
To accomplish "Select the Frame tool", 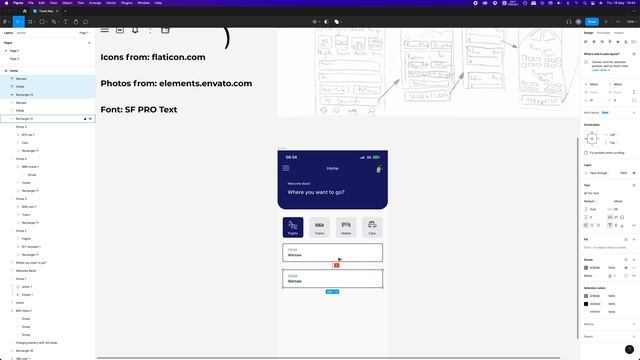I will tap(31, 22).
